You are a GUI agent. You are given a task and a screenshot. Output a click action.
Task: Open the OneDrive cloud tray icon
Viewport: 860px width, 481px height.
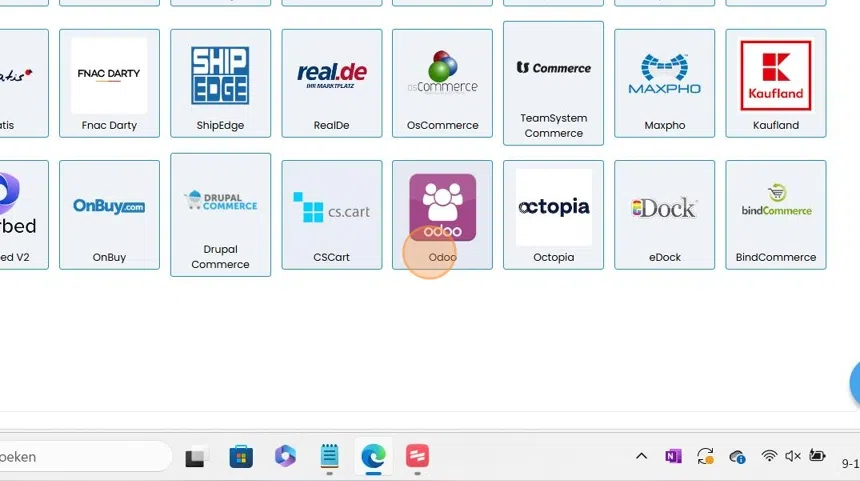click(737, 456)
